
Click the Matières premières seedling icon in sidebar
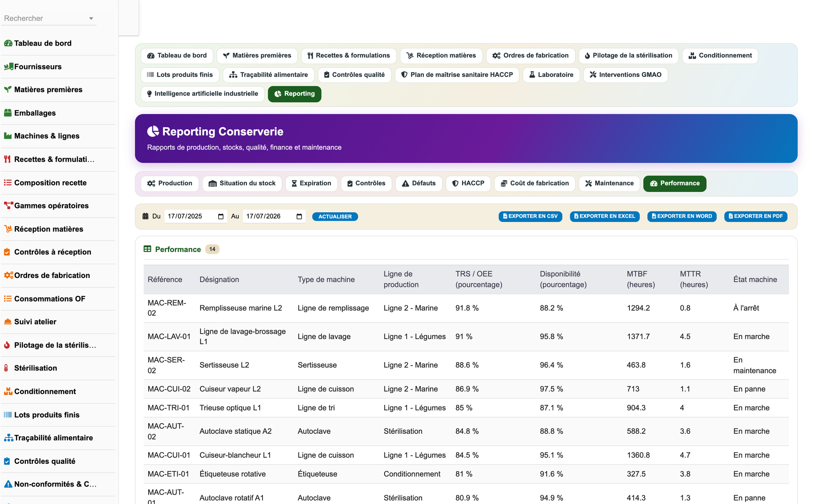pos(8,90)
